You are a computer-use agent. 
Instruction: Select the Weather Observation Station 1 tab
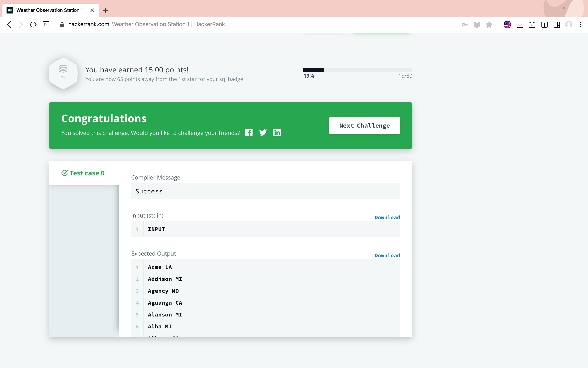[x=51, y=10]
